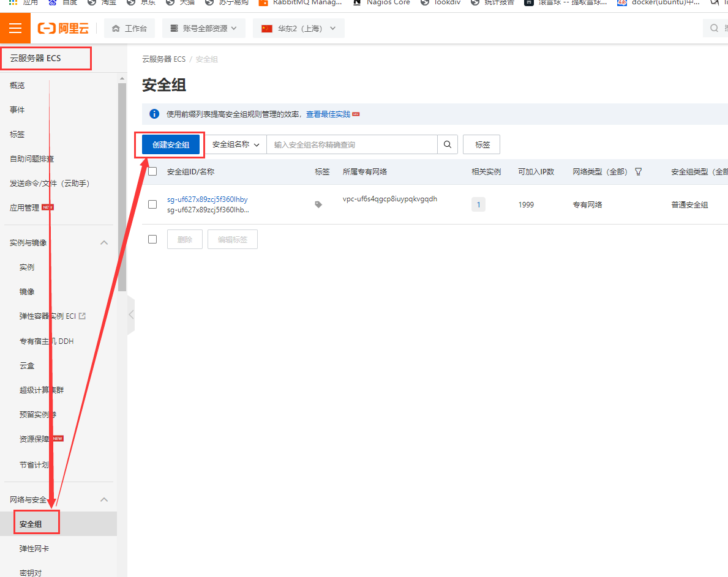Click the 专有网络 network type cell

[587, 205]
